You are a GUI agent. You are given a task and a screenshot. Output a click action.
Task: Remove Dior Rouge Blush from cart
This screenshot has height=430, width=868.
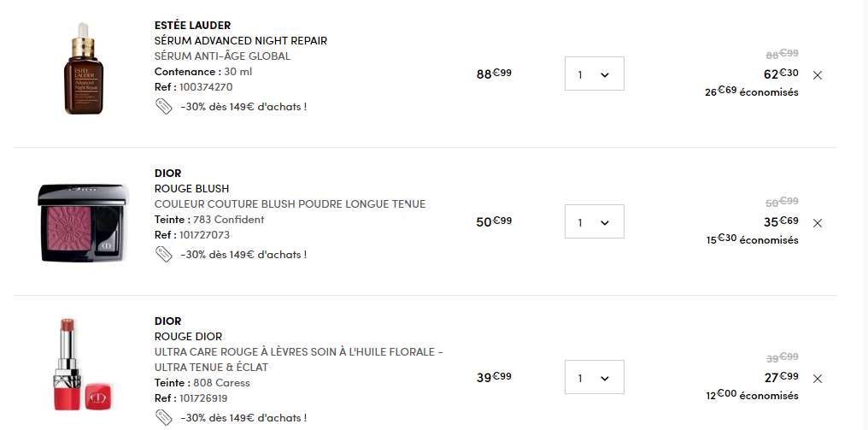point(818,223)
